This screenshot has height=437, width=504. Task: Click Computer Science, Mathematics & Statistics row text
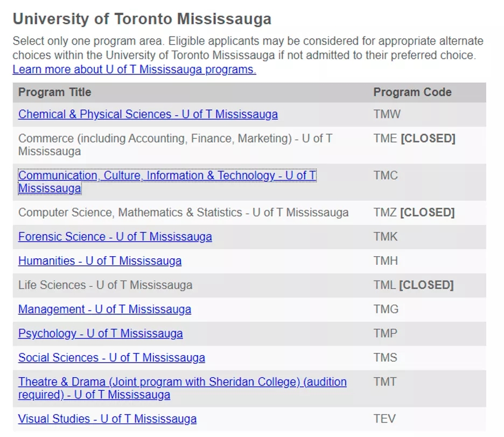pos(183,213)
